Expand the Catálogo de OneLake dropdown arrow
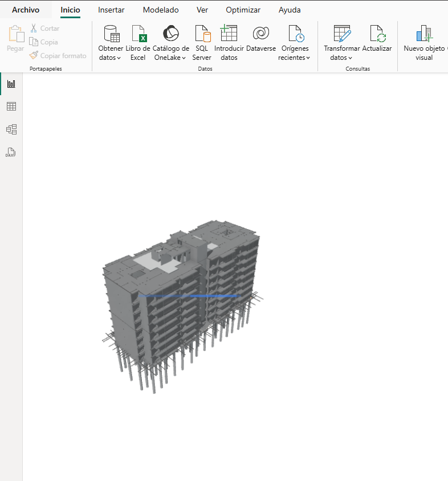448x481 pixels. click(x=184, y=58)
